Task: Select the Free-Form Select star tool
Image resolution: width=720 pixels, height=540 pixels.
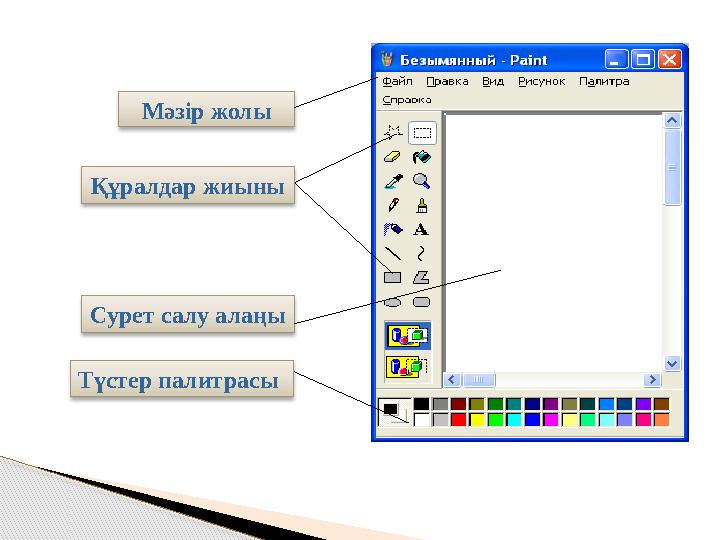Action: coord(393,132)
